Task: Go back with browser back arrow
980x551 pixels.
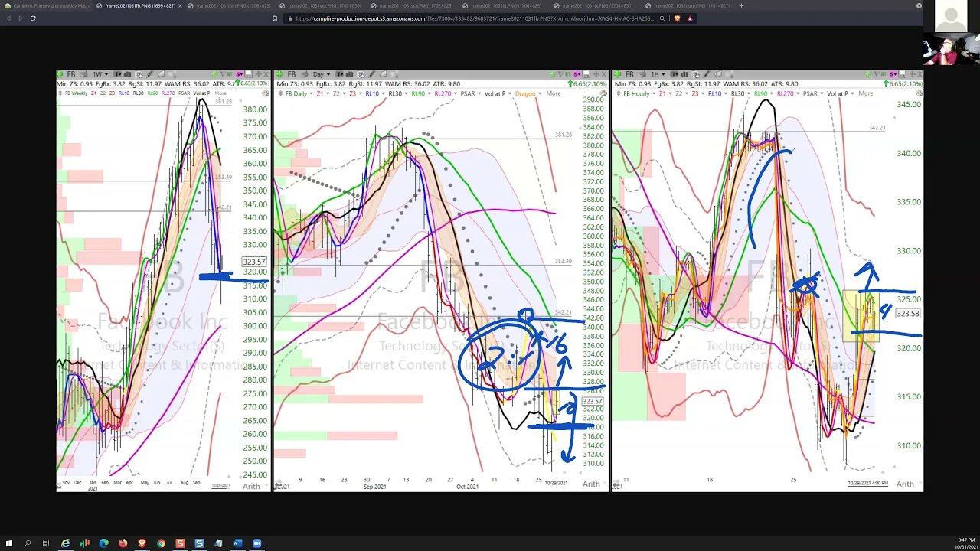Action: (9, 18)
